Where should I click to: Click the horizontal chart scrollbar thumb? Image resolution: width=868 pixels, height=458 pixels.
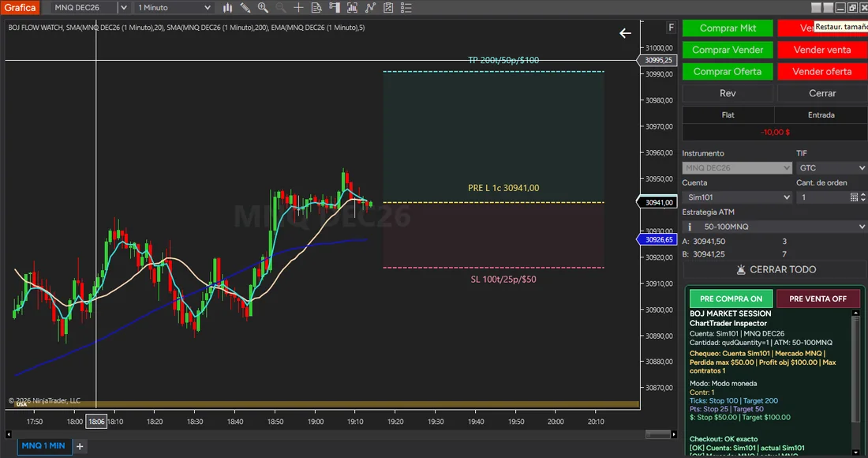point(657,434)
